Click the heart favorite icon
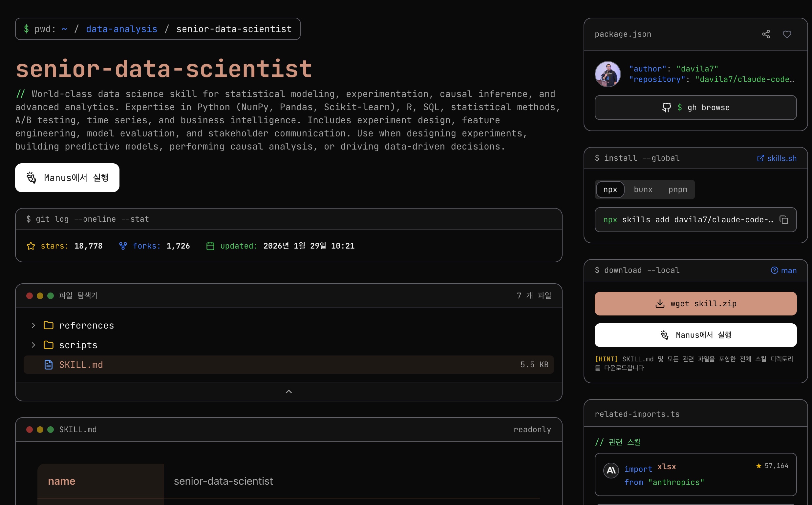Screen dimensions: 812x505 787,34
